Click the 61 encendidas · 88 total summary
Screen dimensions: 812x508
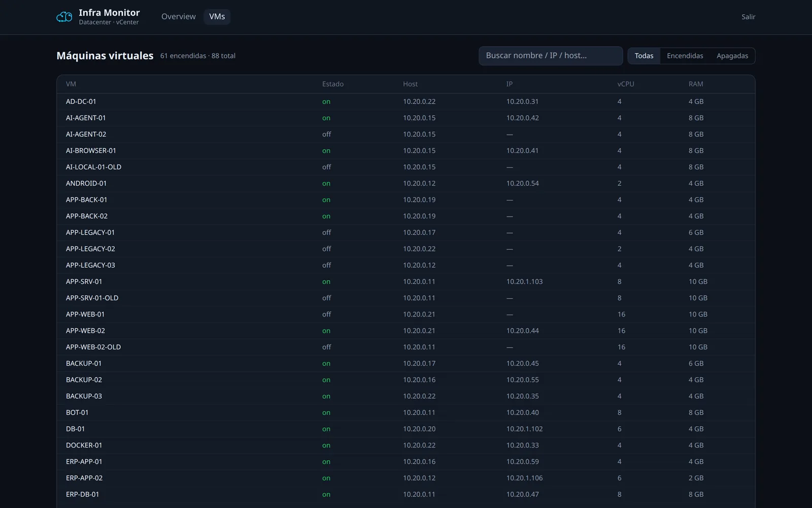pos(198,56)
